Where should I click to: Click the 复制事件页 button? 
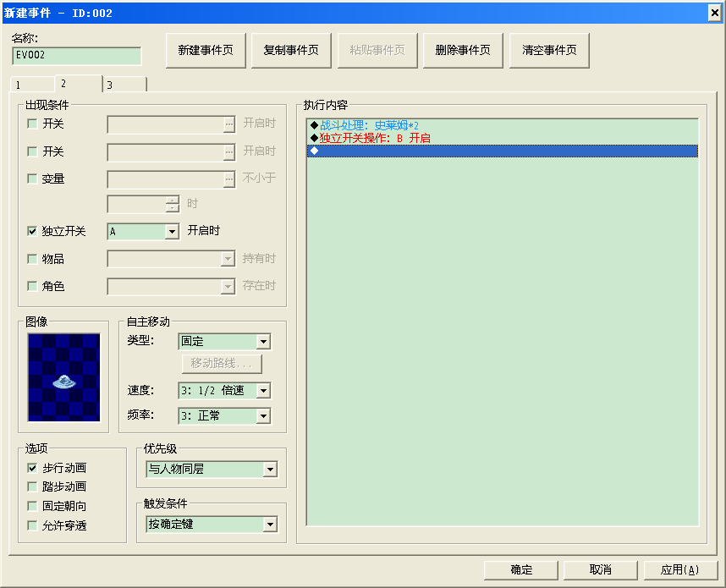(x=291, y=51)
